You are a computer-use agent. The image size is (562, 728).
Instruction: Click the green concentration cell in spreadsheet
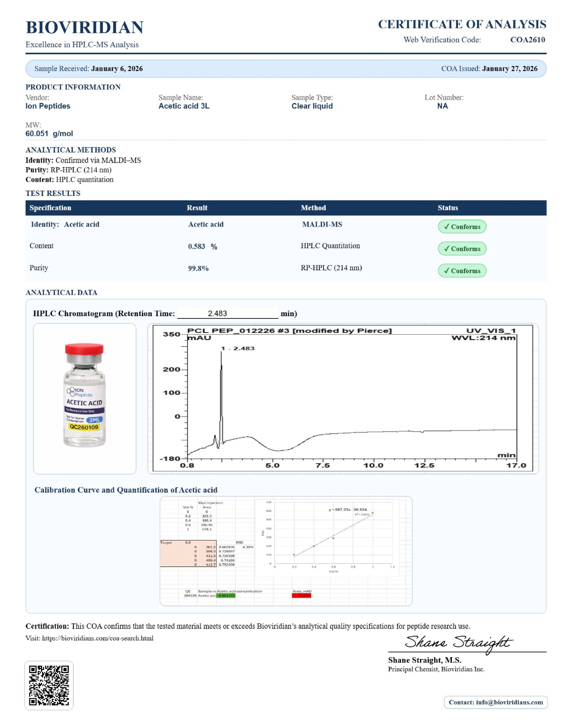click(226, 596)
